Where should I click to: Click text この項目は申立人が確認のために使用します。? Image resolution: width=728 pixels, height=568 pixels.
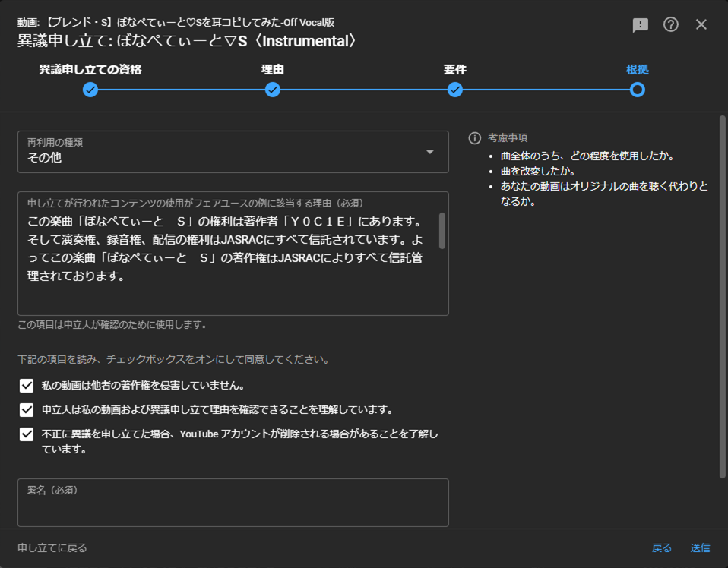[112, 324]
